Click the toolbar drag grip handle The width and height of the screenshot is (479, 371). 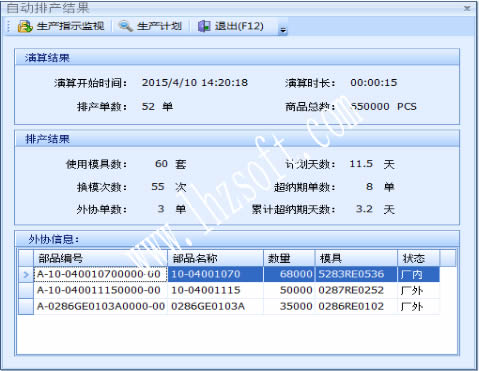(9, 26)
